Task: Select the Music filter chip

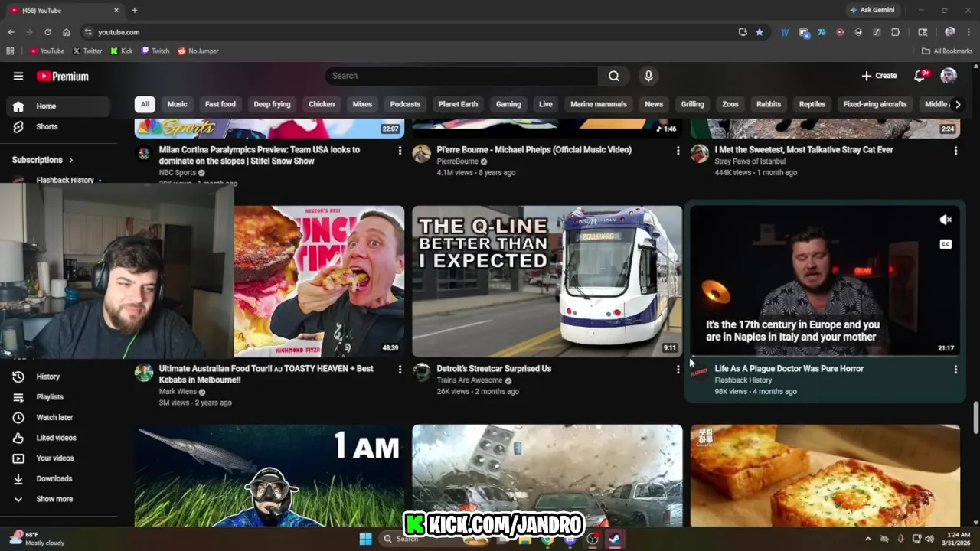Action: click(177, 104)
